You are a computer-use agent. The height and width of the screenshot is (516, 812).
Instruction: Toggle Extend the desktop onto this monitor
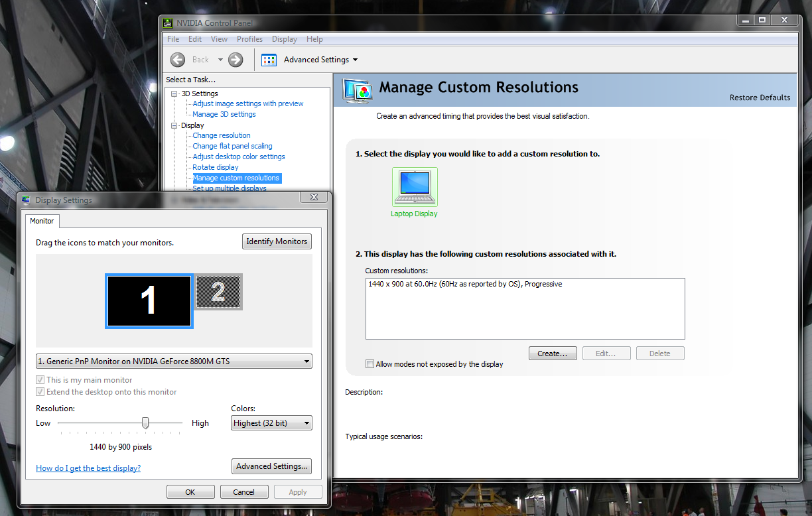click(40, 392)
